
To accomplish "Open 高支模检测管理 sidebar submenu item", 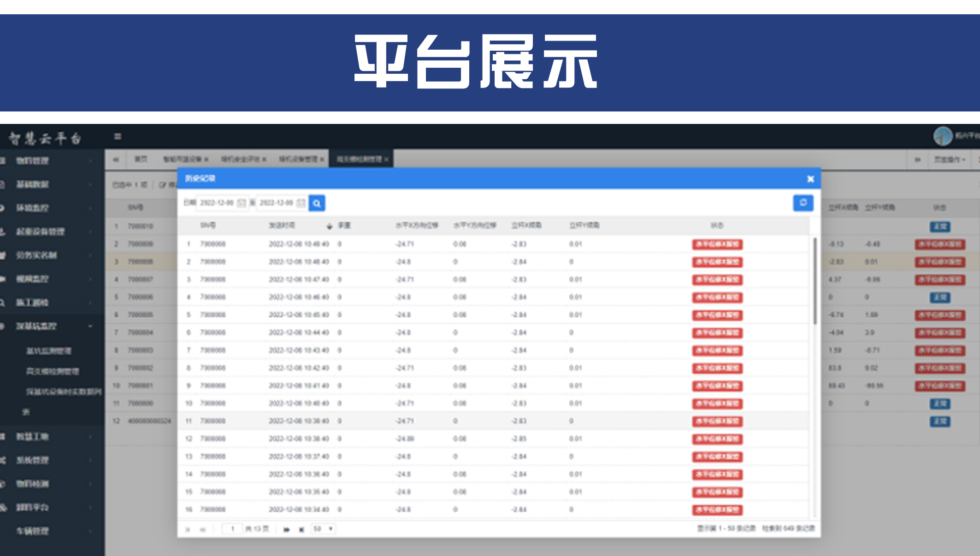I will [53, 371].
